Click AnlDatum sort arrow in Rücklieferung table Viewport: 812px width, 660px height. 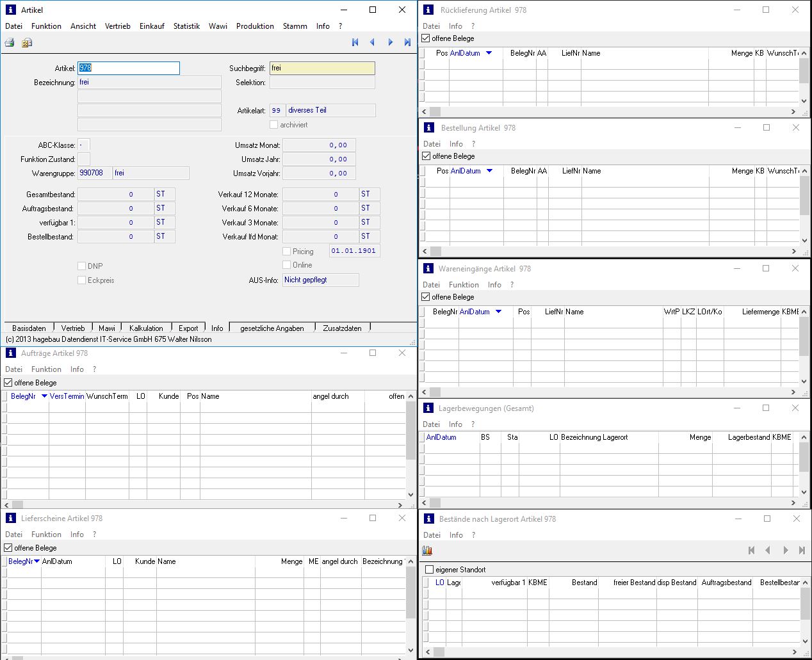[489, 53]
